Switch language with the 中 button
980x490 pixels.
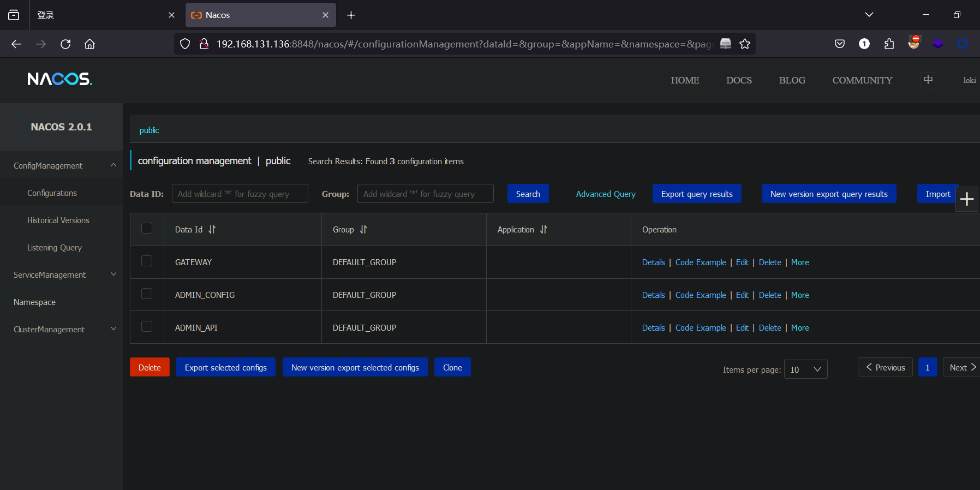[928, 80]
